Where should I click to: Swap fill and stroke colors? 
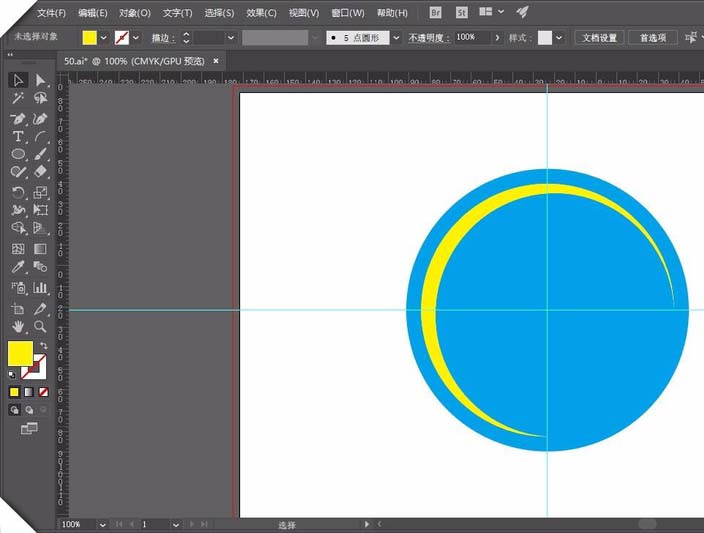44,345
